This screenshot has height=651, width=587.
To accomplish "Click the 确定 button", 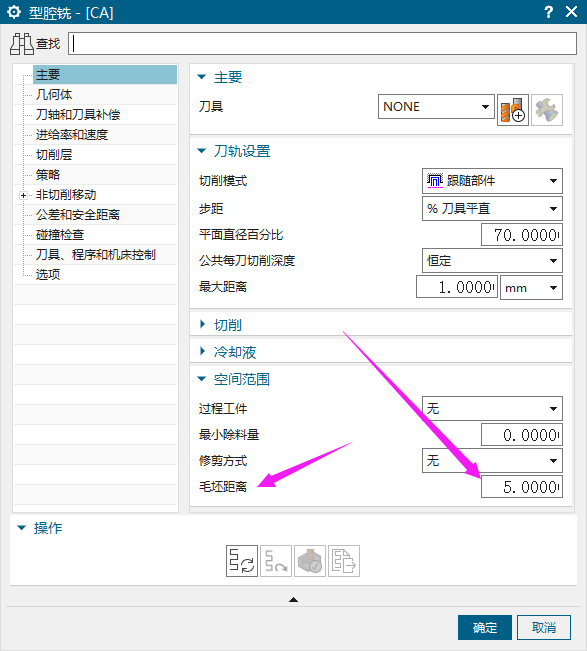I will point(485,627).
